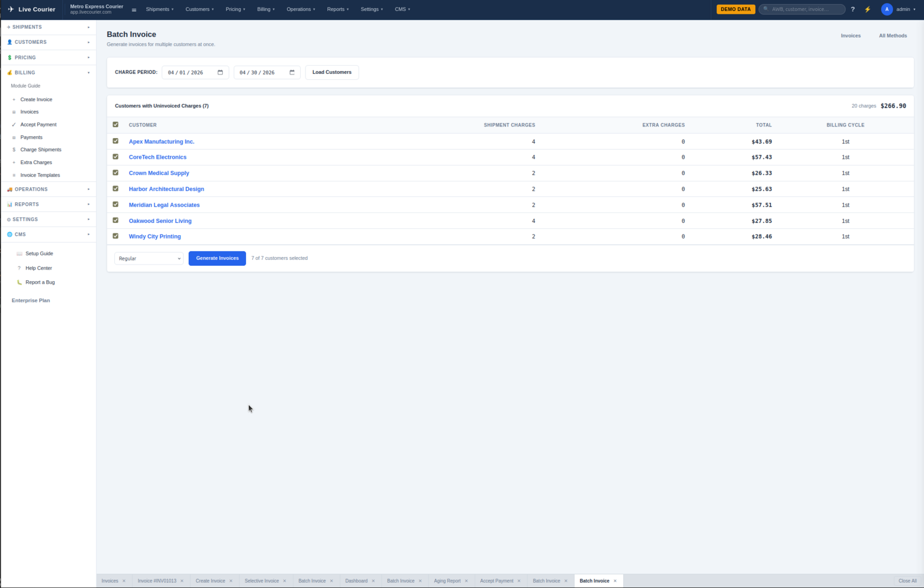Click the hamburger menu icon in header
The height and width of the screenshot is (588, 924).
(x=134, y=10)
